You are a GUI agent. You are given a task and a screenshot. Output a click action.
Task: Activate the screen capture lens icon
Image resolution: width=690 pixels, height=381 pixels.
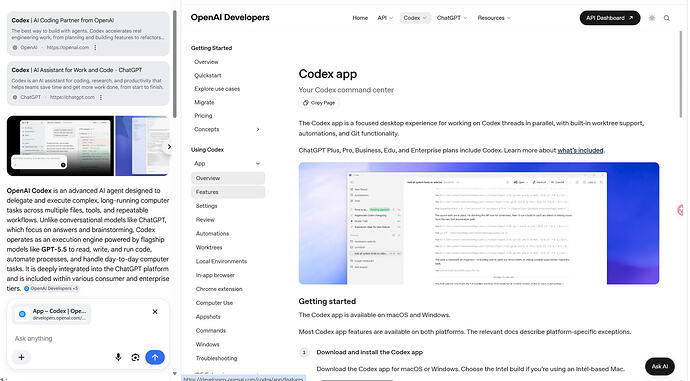tap(136, 357)
